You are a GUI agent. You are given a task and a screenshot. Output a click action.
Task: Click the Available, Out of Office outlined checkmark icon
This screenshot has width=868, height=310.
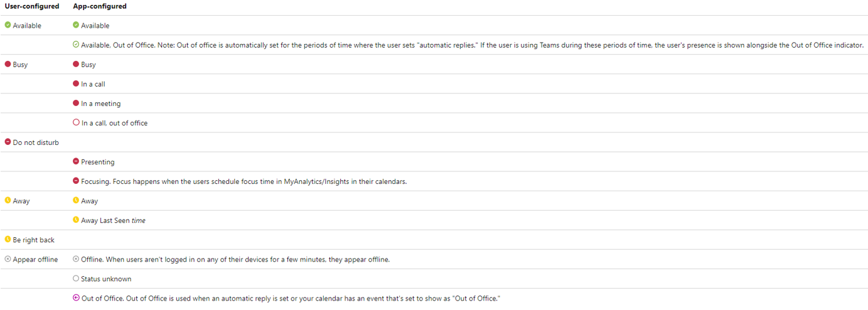pyautogui.click(x=76, y=45)
